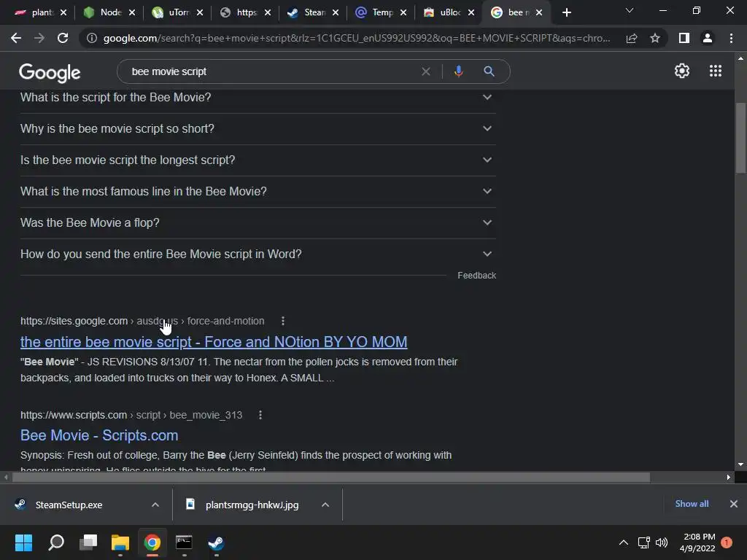
Task: Click the address bar URL
Action: (356, 38)
